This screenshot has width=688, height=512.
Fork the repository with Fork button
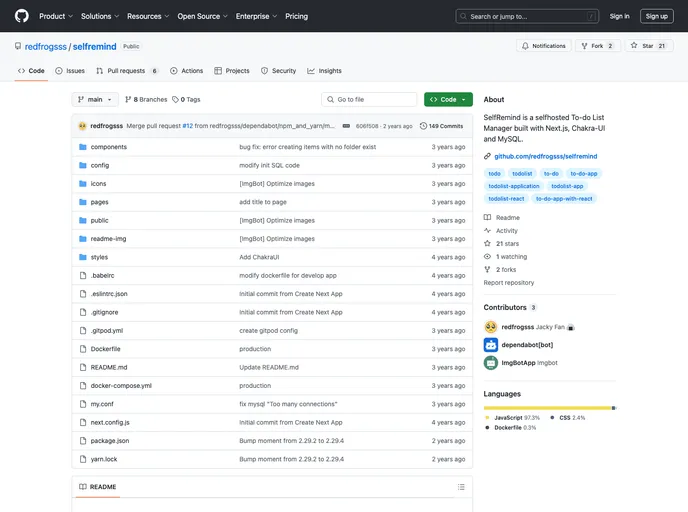[597, 46]
